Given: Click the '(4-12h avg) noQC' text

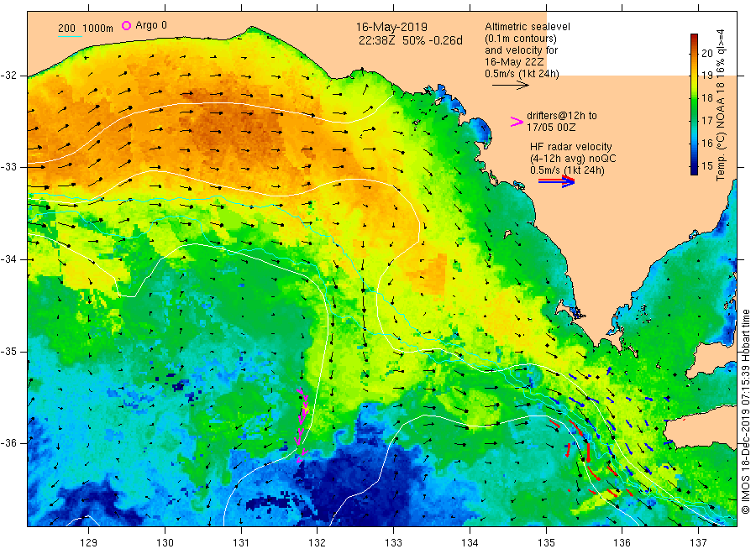Looking at the screenshot, I should [x=573, y=159].
